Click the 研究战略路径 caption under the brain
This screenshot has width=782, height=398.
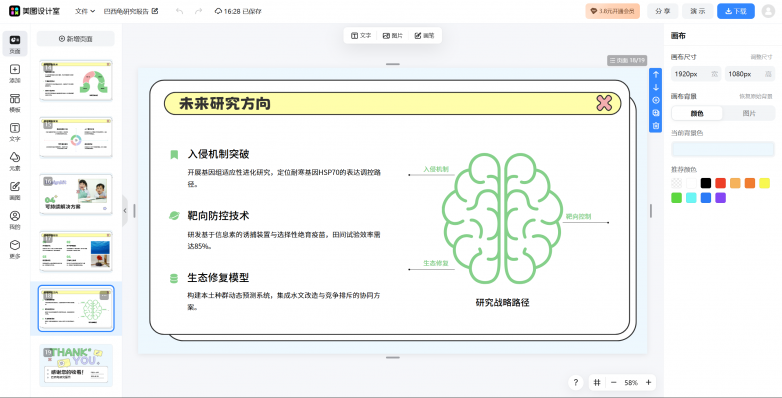502,302
